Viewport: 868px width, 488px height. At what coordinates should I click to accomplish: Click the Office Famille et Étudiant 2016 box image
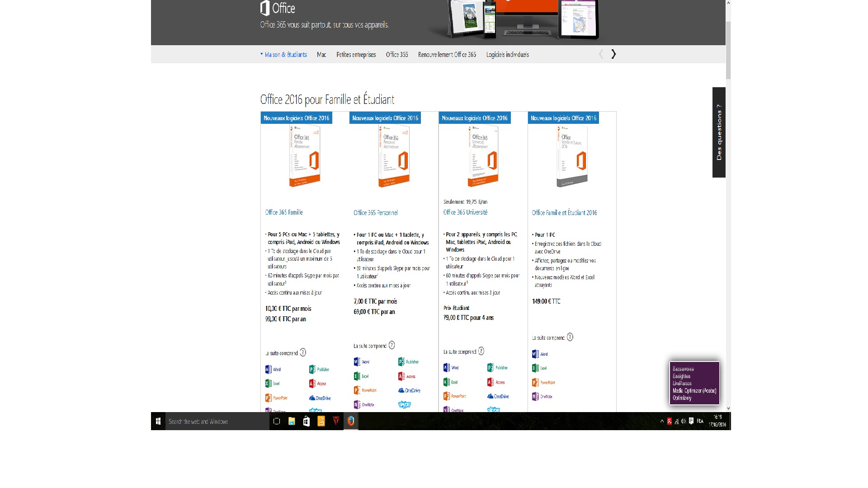[572, 156]
